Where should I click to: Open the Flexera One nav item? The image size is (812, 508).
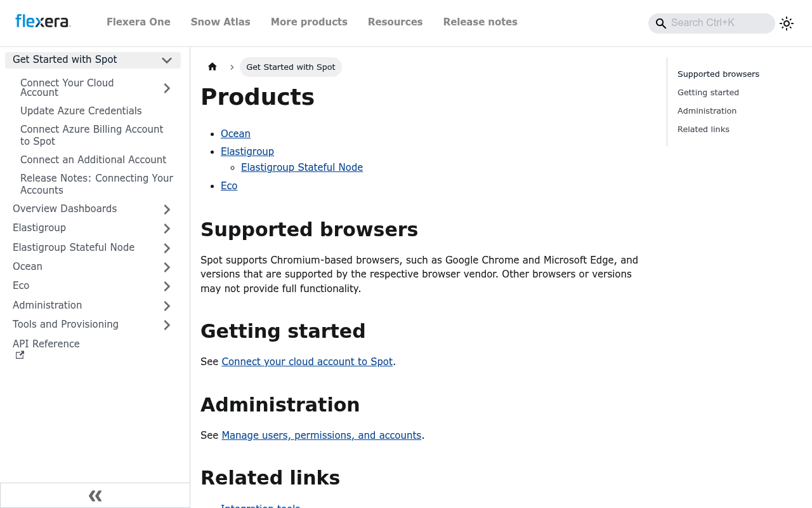click(138, 22)
